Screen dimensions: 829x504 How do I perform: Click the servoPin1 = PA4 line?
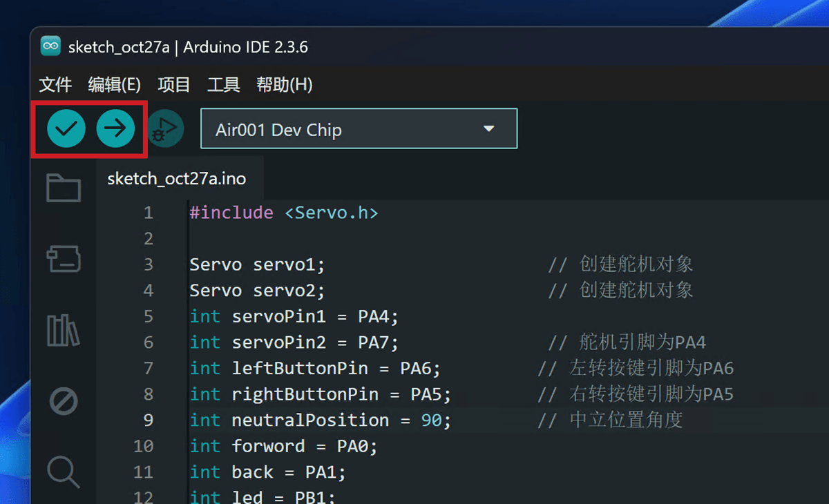tap(294, 316)
